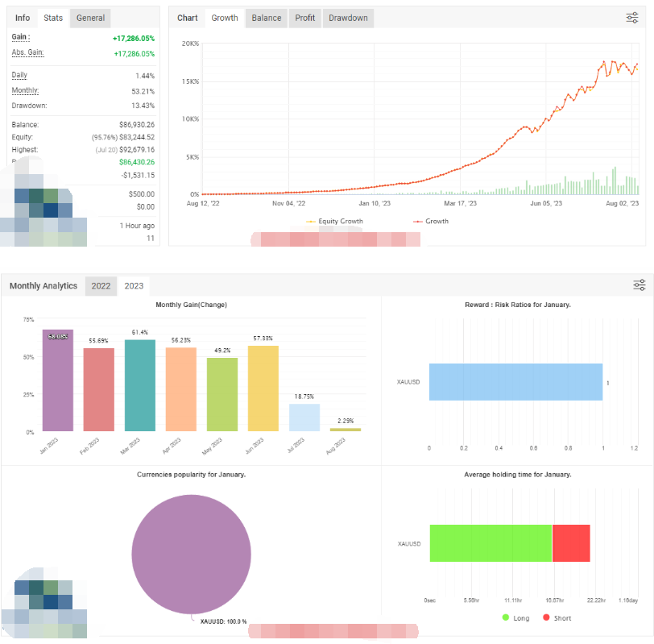Switch Monthly Analytics to 2022
The width and height of the screenshot is (654, 644).
coord(101,286)
